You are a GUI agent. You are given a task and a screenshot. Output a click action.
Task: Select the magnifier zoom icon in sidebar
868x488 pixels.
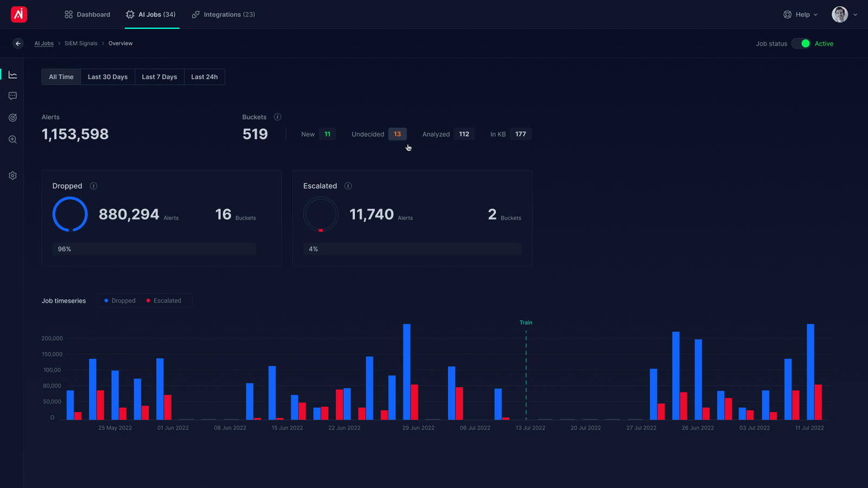[x=12, y=139]
